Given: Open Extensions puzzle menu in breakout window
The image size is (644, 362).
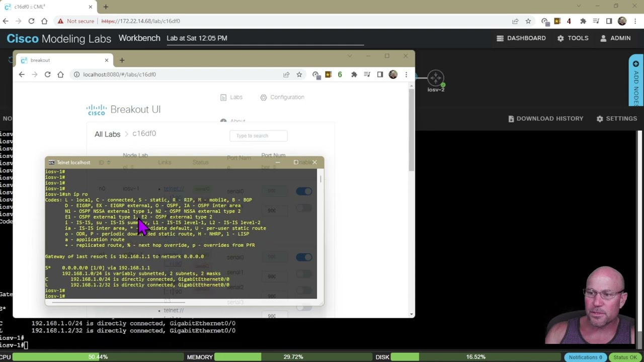Looking at the screenshot, I should tap(354, 74).
